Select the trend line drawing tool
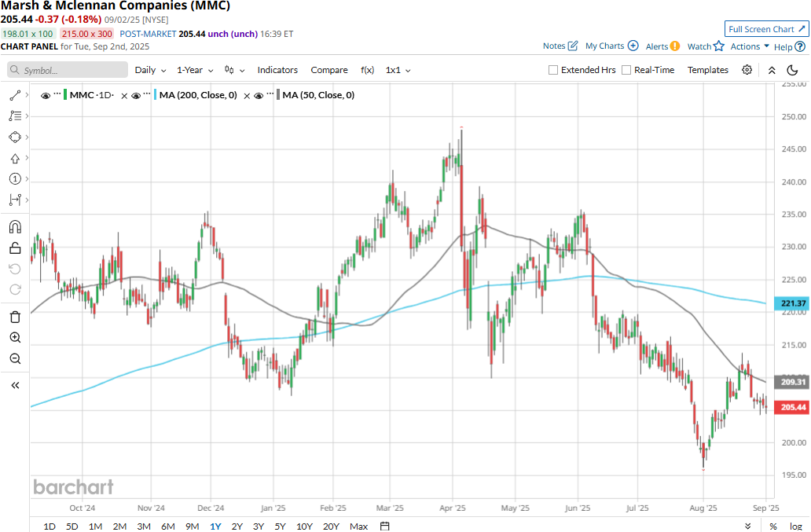Screen dimensions: 811x532 (x=15, y=95)
